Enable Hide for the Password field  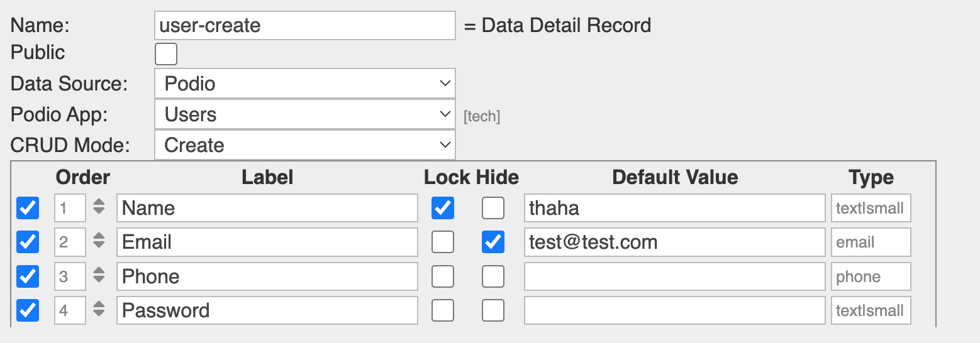[493, 310]
